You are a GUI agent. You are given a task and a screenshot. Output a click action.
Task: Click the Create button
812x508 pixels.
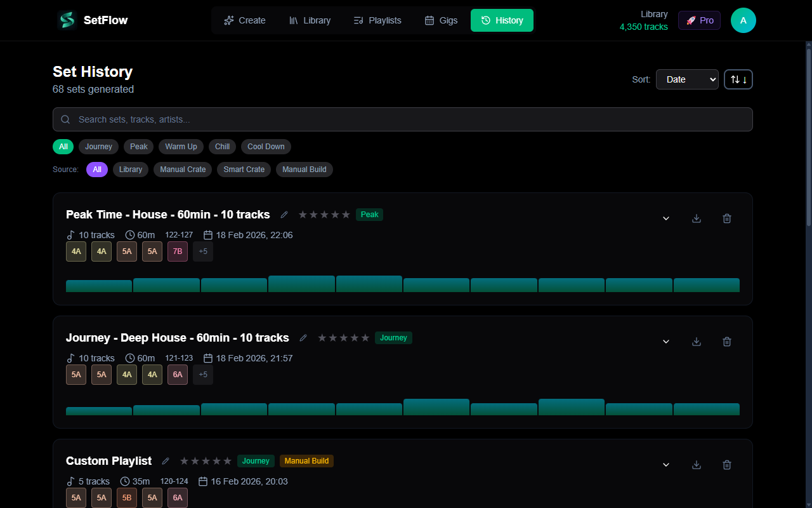point(244,20)
